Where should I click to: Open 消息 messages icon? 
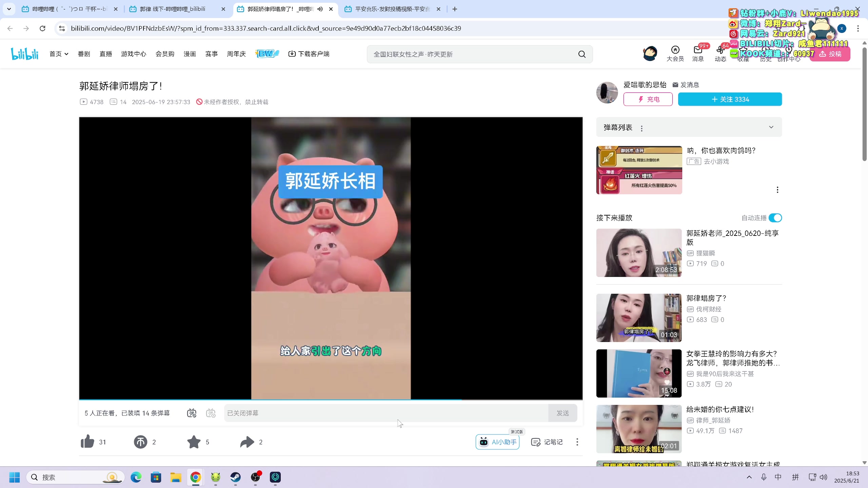pos(698,54)
